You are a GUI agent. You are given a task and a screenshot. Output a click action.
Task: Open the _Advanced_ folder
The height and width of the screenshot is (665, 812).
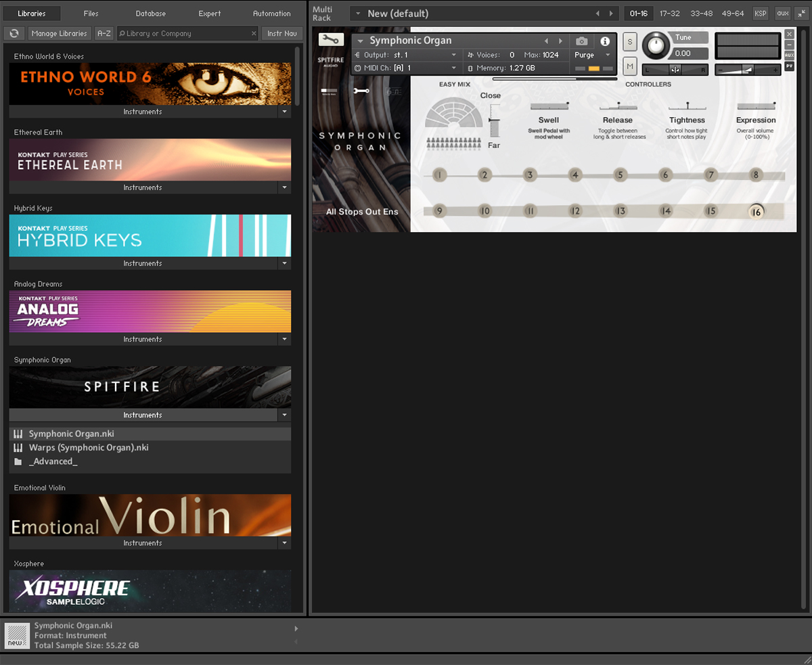click(x=150, y=461)
